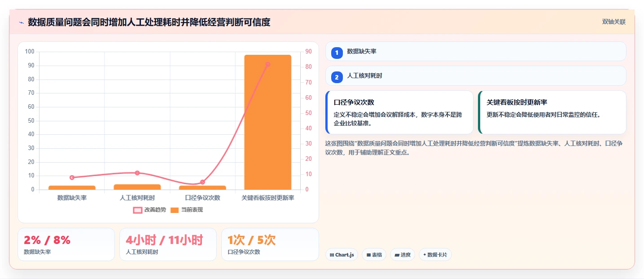
Task: Click the star icon in 数据卡片 tag
Action: [425, 255]
